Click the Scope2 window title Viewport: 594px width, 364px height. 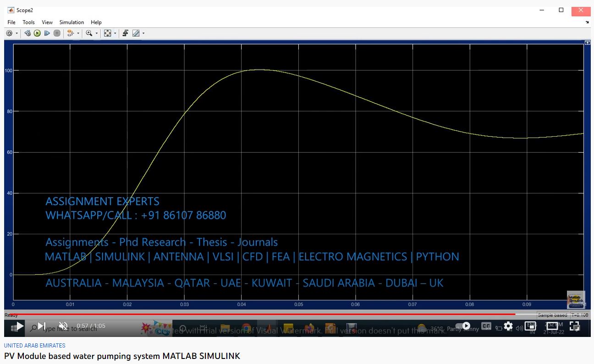pyautogui.click(x=25, y=10)
